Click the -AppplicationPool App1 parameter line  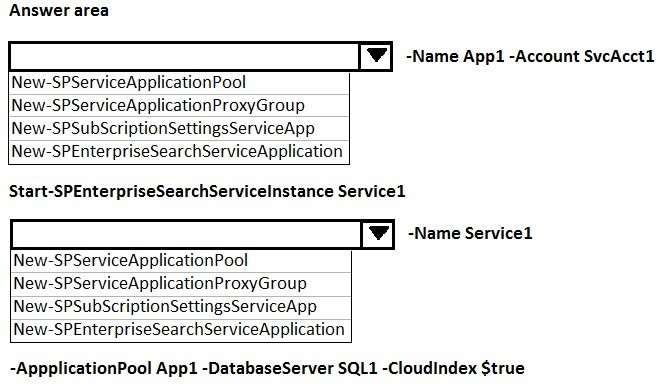[x=104, y=368]
